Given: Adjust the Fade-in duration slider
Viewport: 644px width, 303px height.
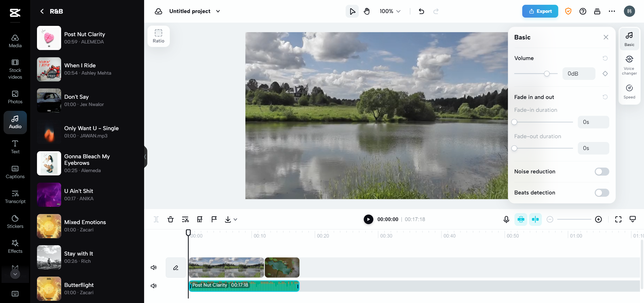Looking at the screenshot, I should [x=514, y=122].
